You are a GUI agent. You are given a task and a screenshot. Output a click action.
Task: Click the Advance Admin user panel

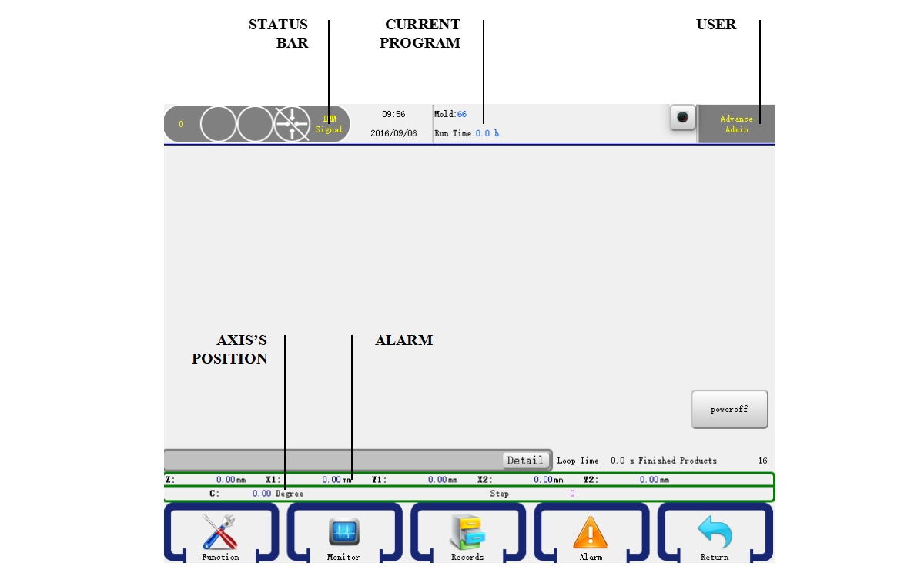coord(736,124)
